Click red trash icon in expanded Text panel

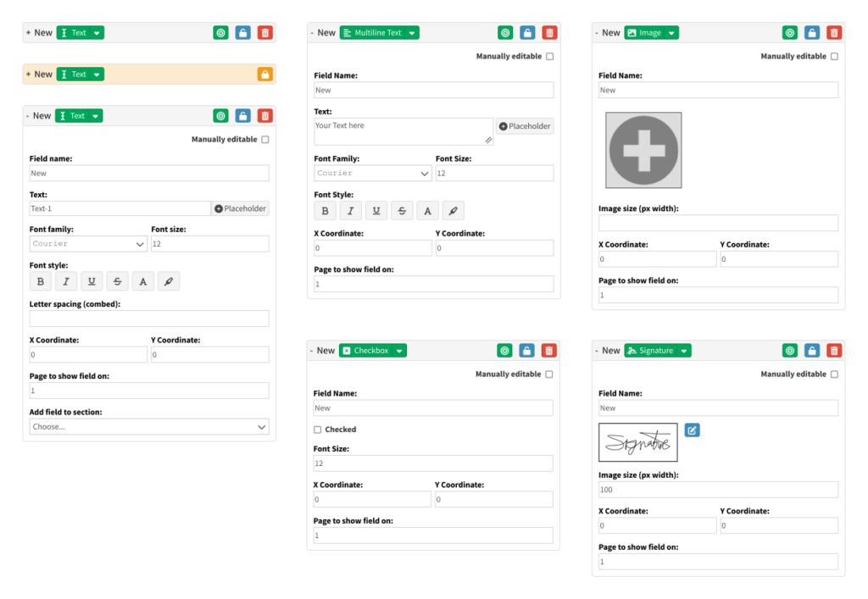pyautogui.click(x=265, y=115)
